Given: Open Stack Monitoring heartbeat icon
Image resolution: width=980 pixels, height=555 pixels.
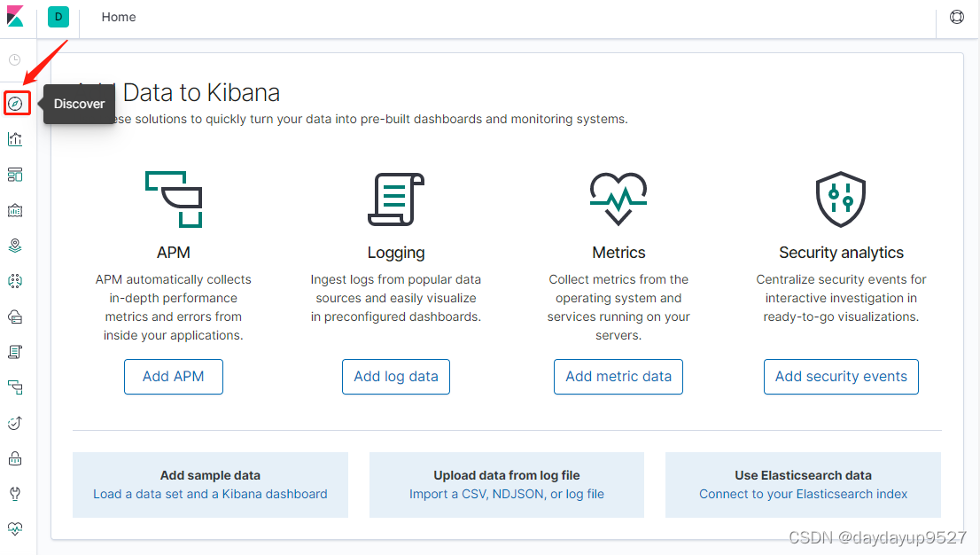Looking at the screenshot, I should [15, 528].
